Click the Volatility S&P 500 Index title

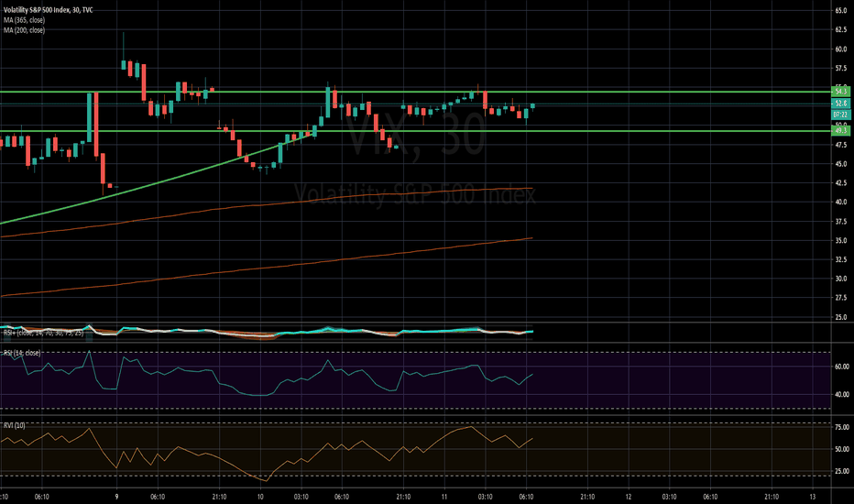pyautogui.click(x=48, y=10)
